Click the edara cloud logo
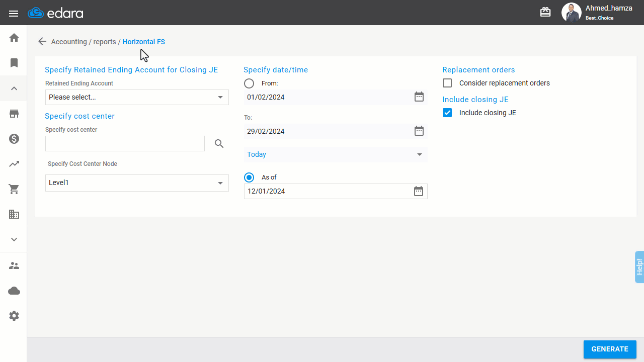 point(55,13)
